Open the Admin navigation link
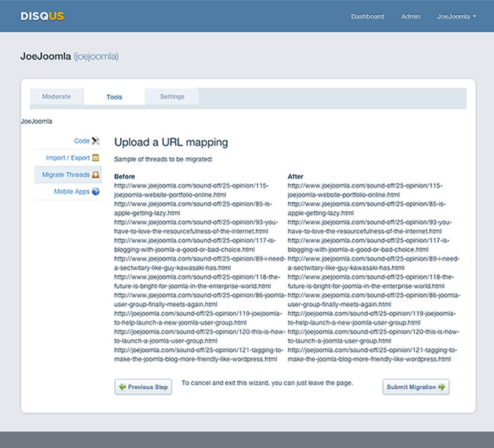 tap(410, 17)
